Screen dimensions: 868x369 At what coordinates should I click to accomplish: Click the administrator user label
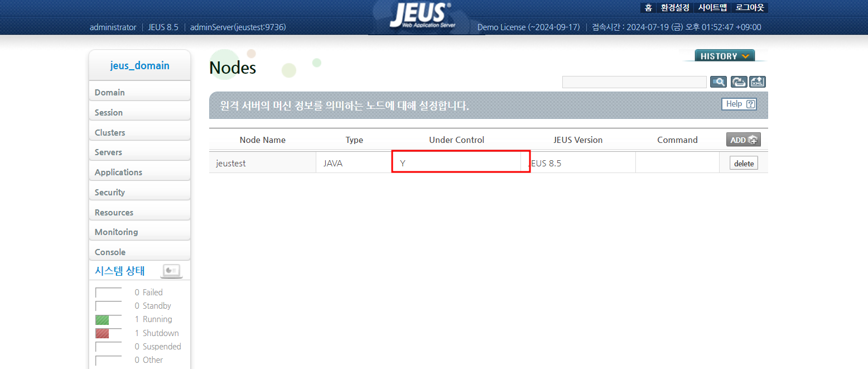(x=113, y=27)
